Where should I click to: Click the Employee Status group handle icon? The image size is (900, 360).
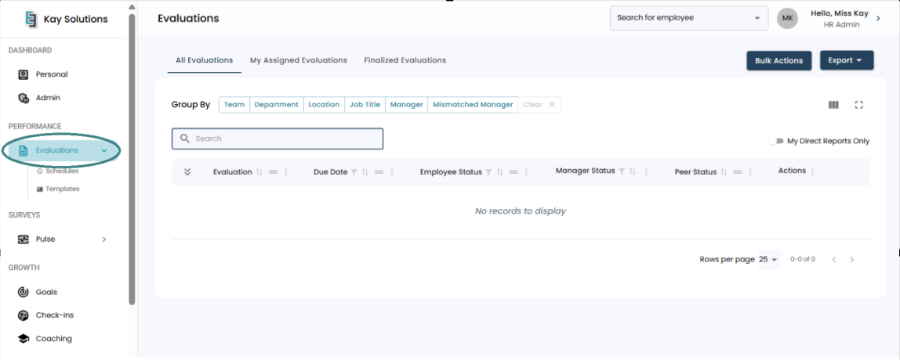514,172
